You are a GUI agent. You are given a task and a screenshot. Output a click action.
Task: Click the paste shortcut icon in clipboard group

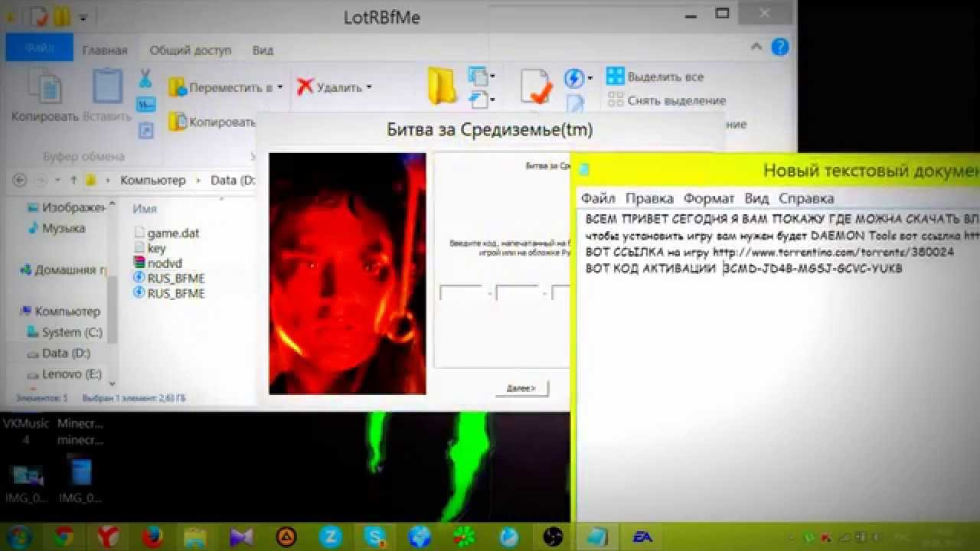pyautogui.click(x=145, y=130)
